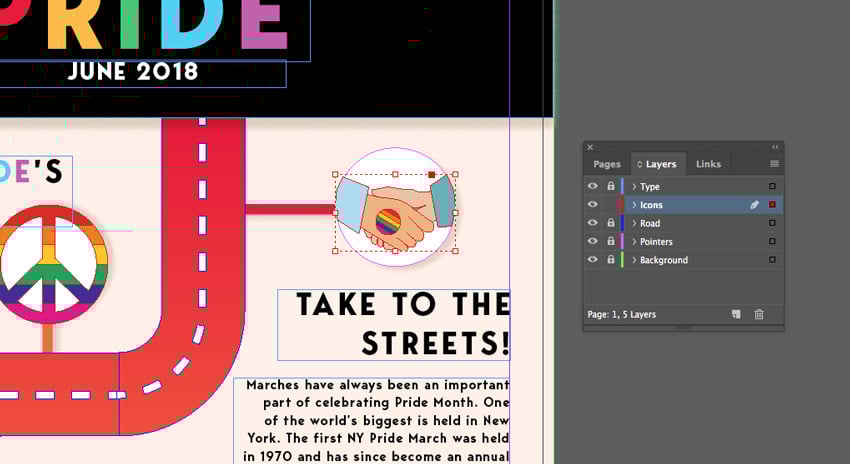Select the Type layer name
850x464 pixels.
tap(649, 186)
